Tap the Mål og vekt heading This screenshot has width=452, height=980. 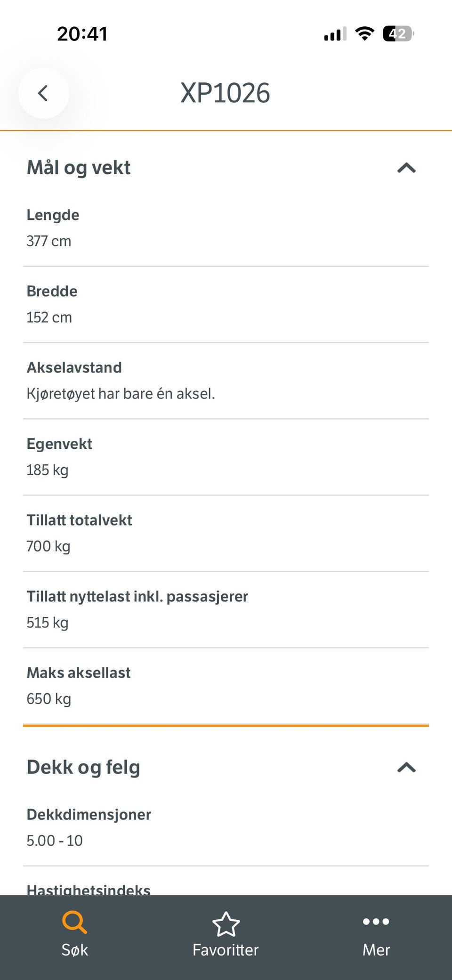click(79, 168)
